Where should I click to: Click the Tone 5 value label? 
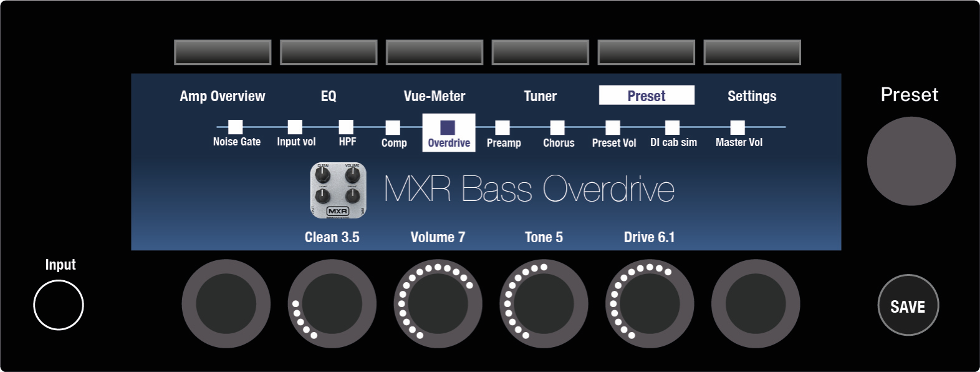click(x=544, y=237)
